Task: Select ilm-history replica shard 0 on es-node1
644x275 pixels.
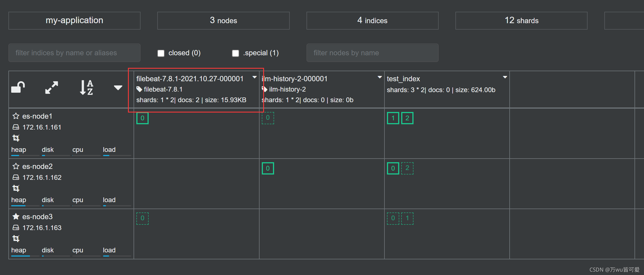Action: pyautogui.click(x=268, y=118)
